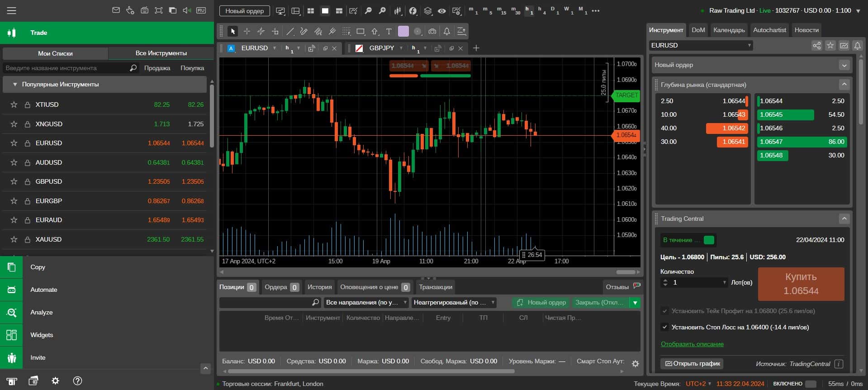868x390 pixels.
Task: Toggle Set Stop Loss at 1.06400 checkbox
Action: click(664, 327)
